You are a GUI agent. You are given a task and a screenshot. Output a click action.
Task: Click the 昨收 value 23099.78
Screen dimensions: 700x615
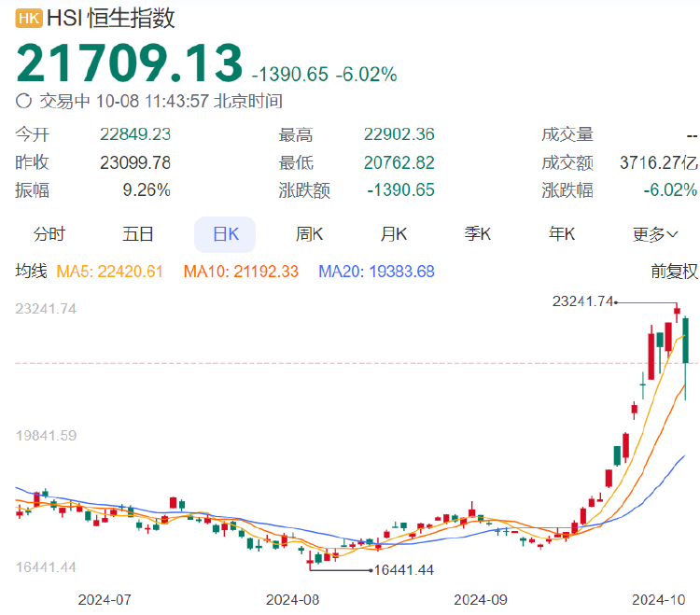(135, 163)
